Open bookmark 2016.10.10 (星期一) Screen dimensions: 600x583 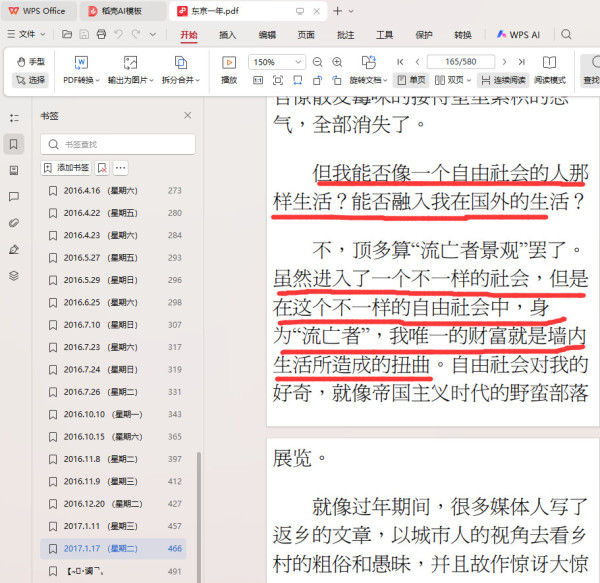(113, 414)
